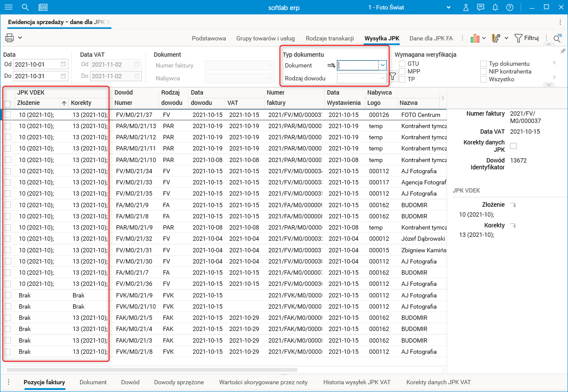Enable the GTU verification checkbox
The width and height of the screenshot is (568, 392).
tap(402, 64)
